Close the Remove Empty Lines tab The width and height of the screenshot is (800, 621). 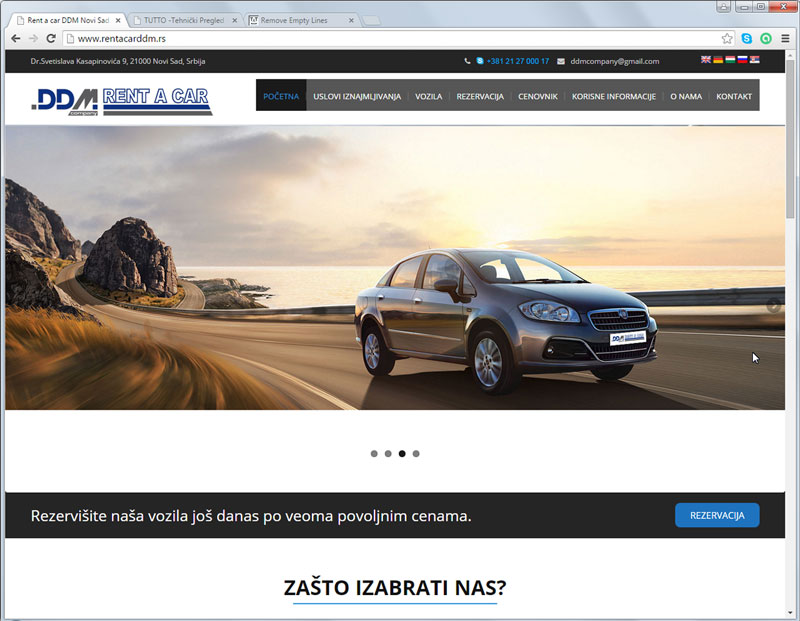pos(351,20)
